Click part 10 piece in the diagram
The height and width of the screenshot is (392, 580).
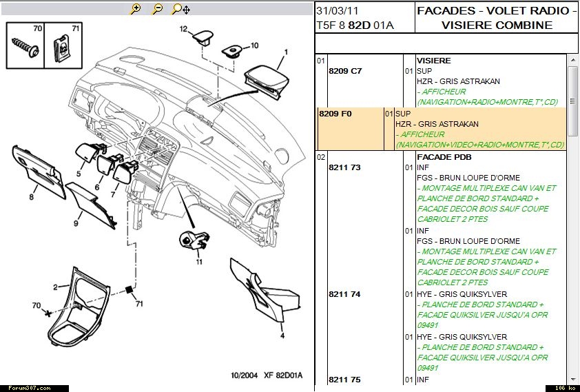pos(230,51)
